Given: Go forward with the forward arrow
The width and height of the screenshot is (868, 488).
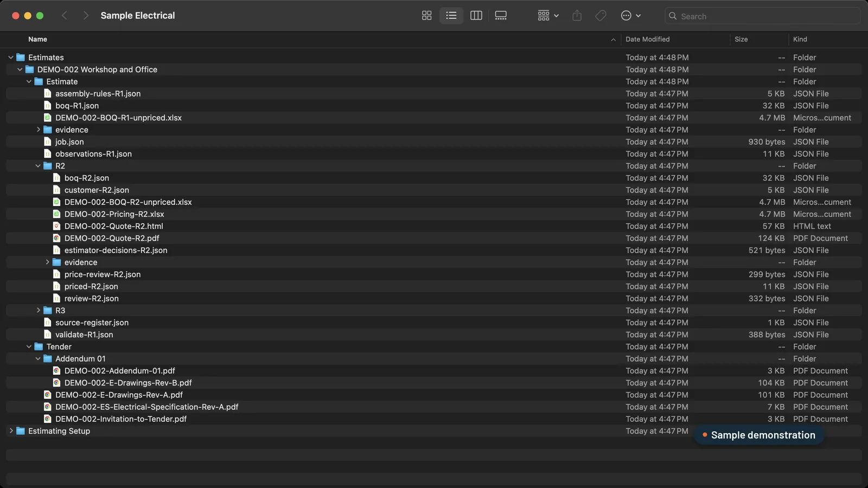Looking at the screenshot, I should (x=85, y=16).
